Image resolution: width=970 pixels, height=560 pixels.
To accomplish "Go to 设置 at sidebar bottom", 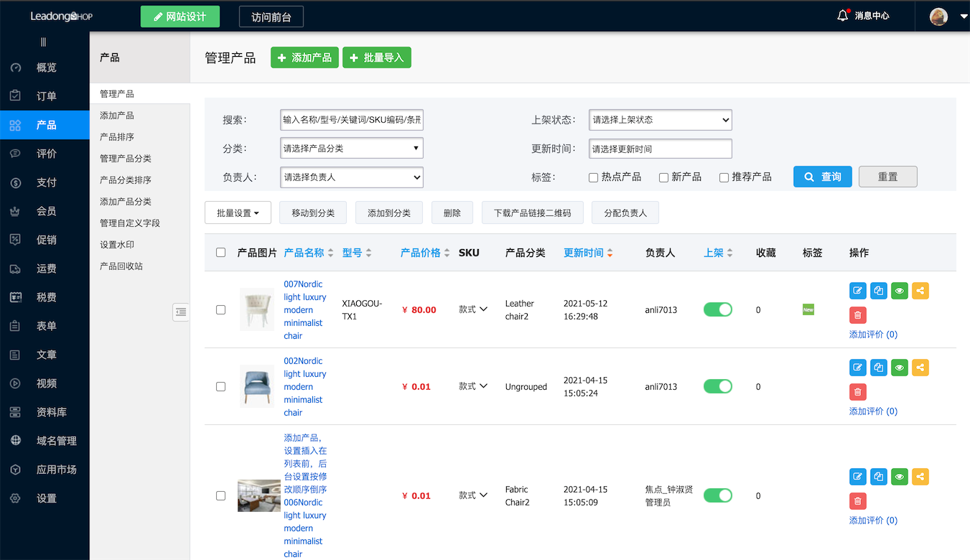I will [45, 498].
